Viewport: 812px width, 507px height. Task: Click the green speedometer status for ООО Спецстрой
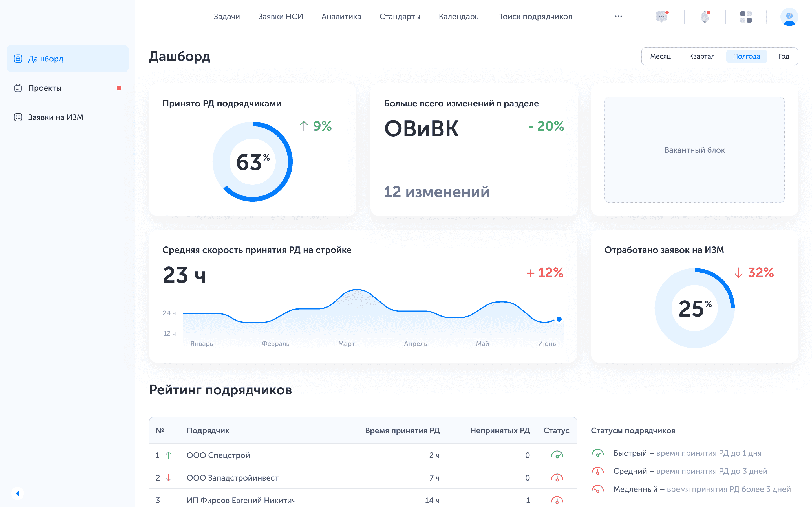coord(557,455)
